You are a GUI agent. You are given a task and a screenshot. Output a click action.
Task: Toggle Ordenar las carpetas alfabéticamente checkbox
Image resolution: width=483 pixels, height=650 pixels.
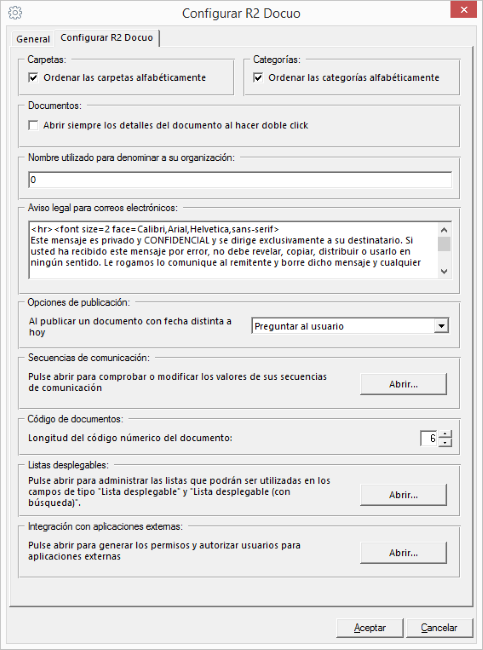[33, 78]
